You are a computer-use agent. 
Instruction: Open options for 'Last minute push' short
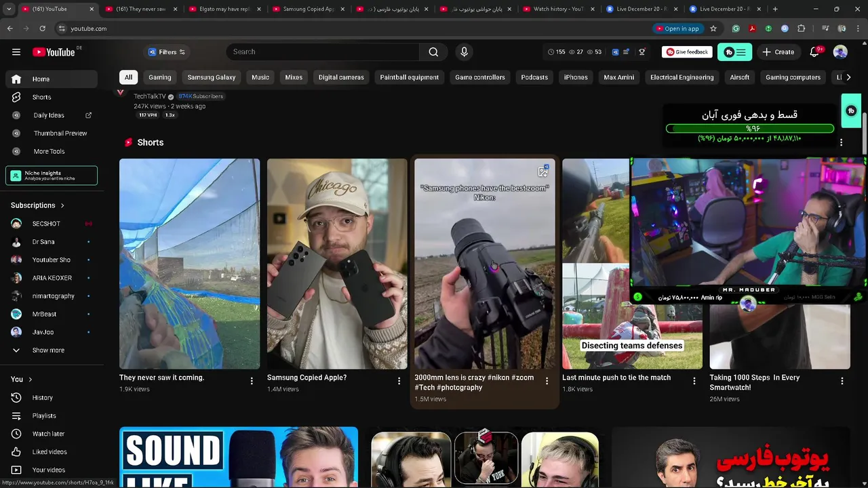coord(694,381)
